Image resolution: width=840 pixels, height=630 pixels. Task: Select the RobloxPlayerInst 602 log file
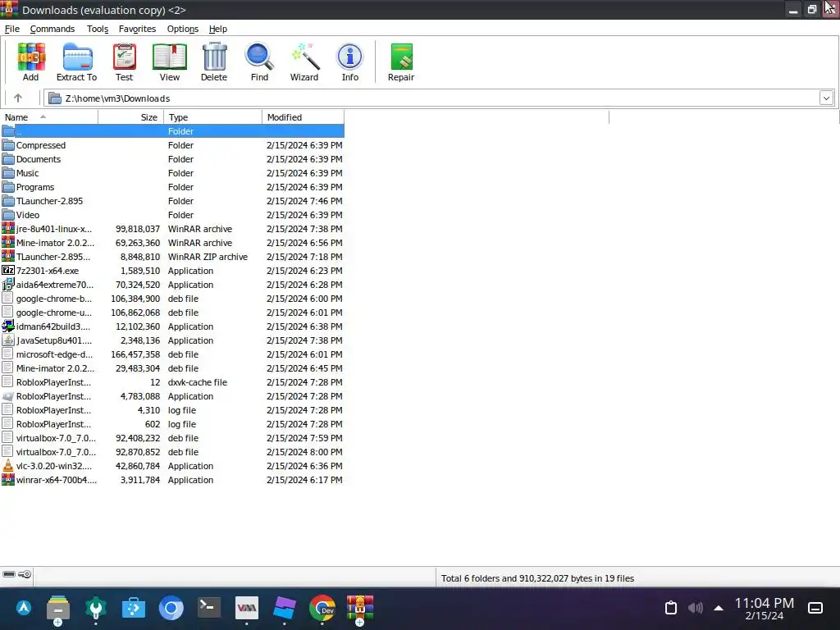(x=172, y=424)
